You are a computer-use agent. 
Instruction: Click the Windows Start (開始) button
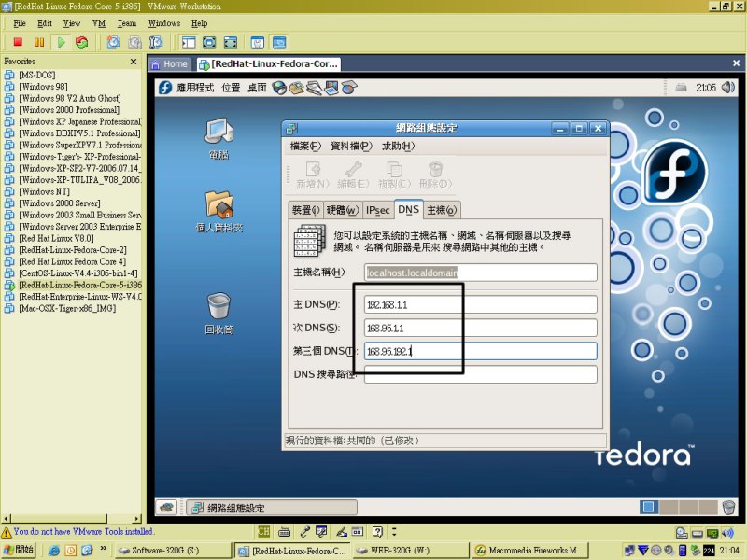tap(18, 550)
